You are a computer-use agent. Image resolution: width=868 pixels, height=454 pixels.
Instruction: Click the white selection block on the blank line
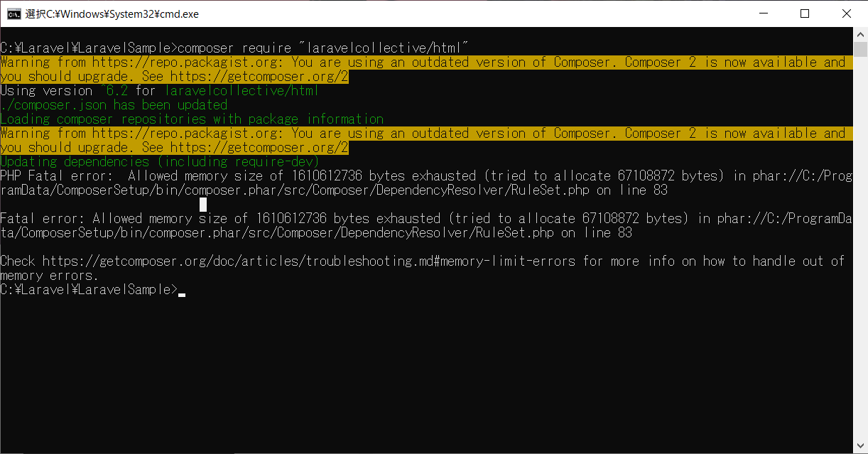point(203,205)
